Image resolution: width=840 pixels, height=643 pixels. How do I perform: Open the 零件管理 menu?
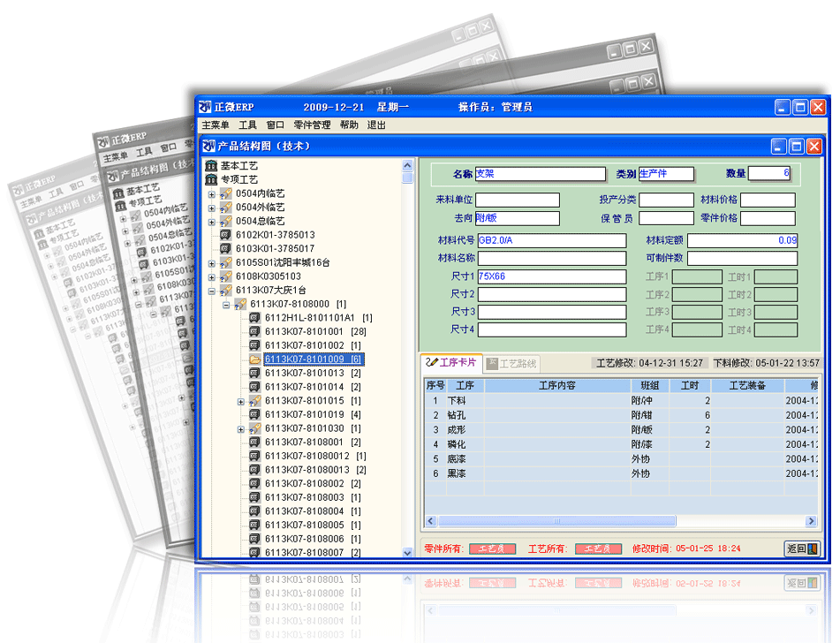pyautogui.click(x=312, y=125)
